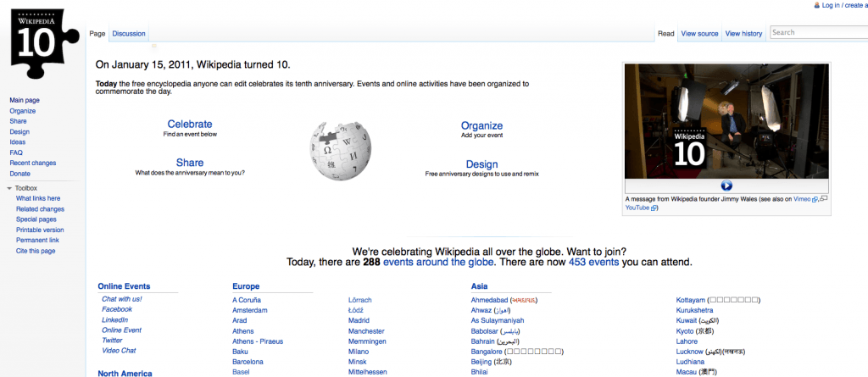Play the Jimmy Wales video
This screenshot has width=868, height=377.
726,186
